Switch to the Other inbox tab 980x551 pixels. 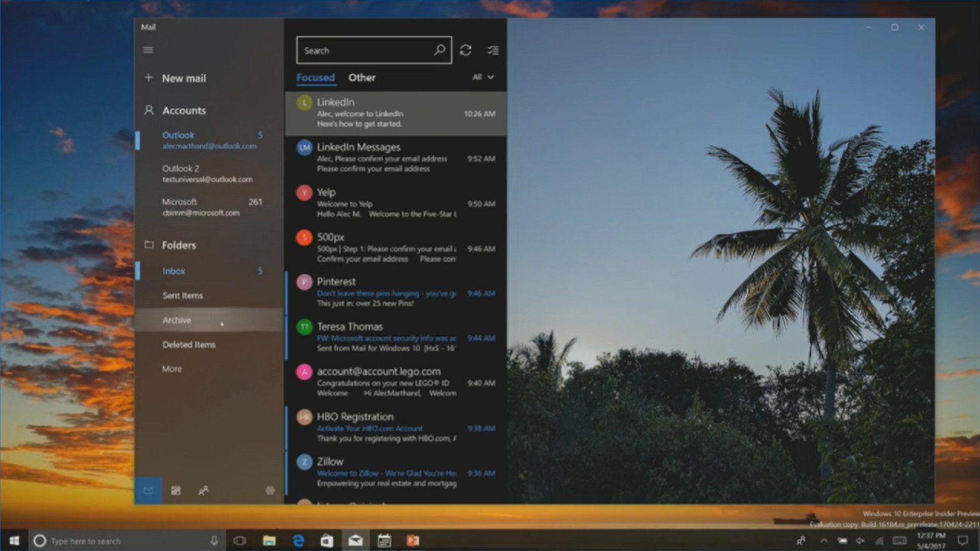(362, 77)
